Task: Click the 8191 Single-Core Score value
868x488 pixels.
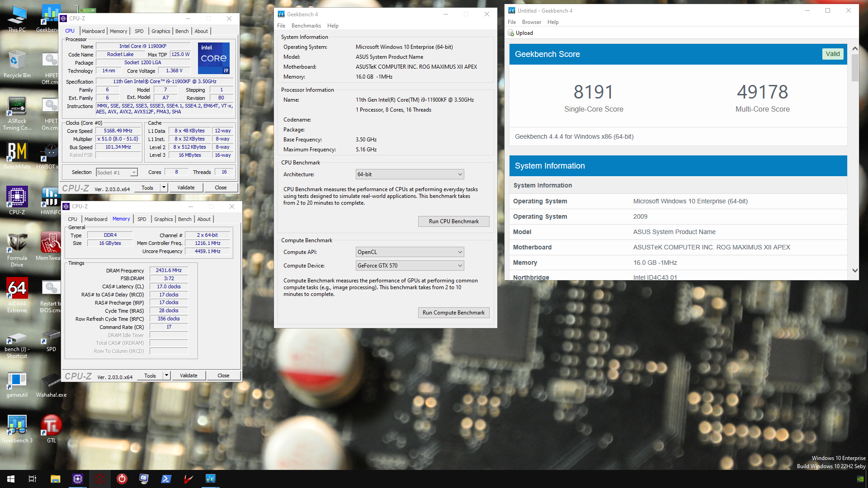Action: (594, 92)
